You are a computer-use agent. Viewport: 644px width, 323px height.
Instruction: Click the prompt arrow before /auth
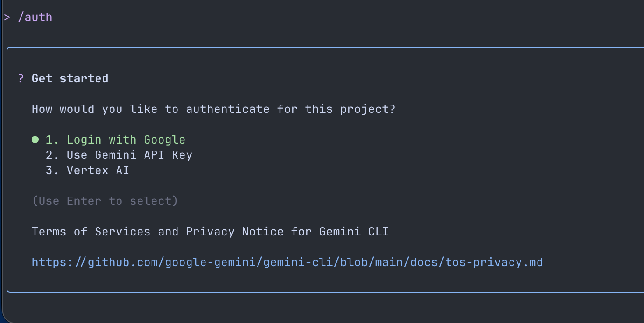(7, 17)
